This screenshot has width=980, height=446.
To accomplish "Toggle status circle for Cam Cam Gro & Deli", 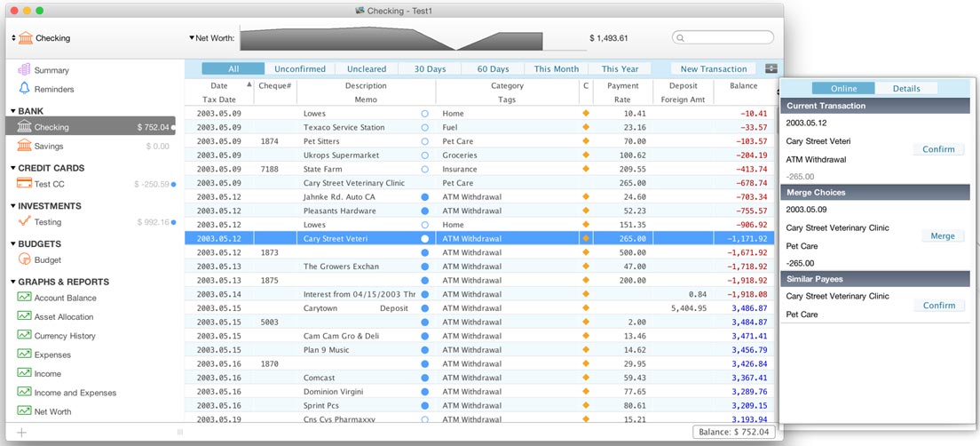I will (425, 336).
